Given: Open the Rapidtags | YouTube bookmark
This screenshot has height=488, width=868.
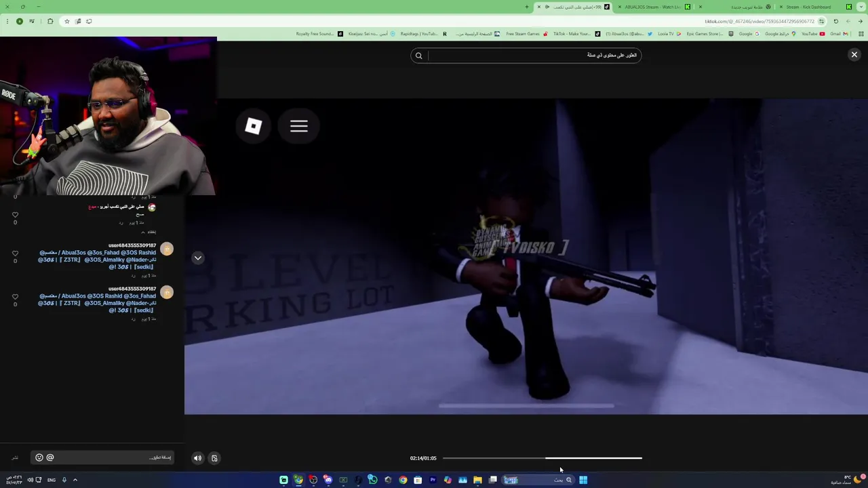Looking at the screenshot, I should tap(422, 34).
